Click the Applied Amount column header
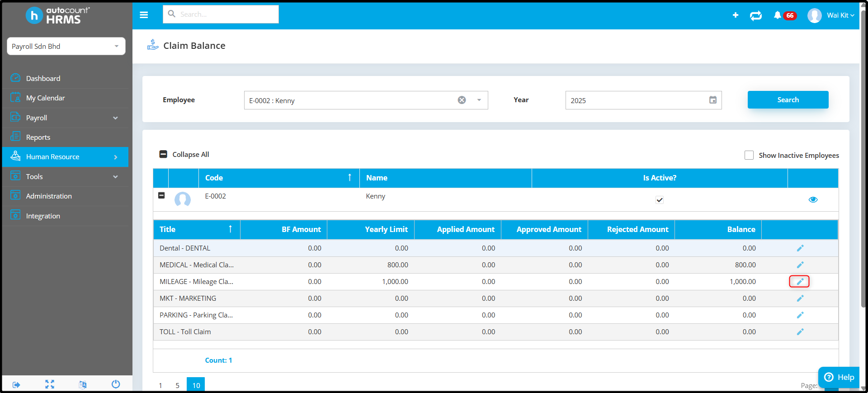The image size is (868, 393). 458,229
